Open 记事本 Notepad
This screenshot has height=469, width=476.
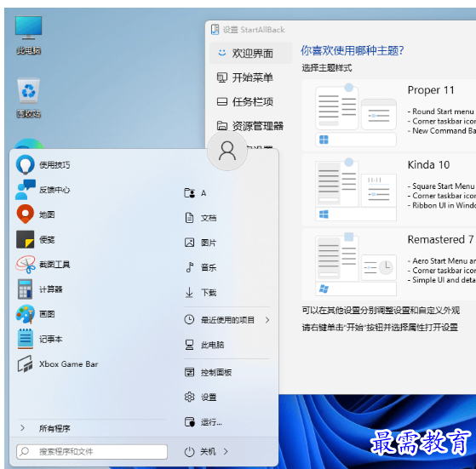(39, 339)
